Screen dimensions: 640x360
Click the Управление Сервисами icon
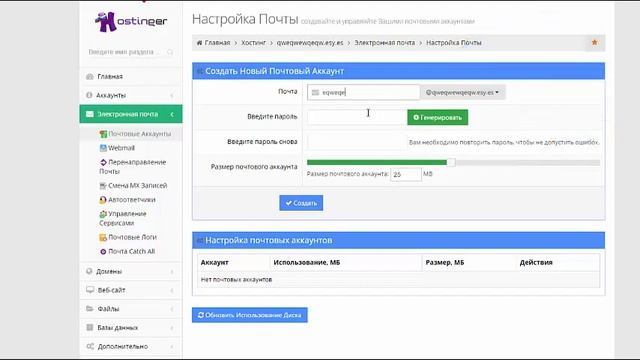103,213
